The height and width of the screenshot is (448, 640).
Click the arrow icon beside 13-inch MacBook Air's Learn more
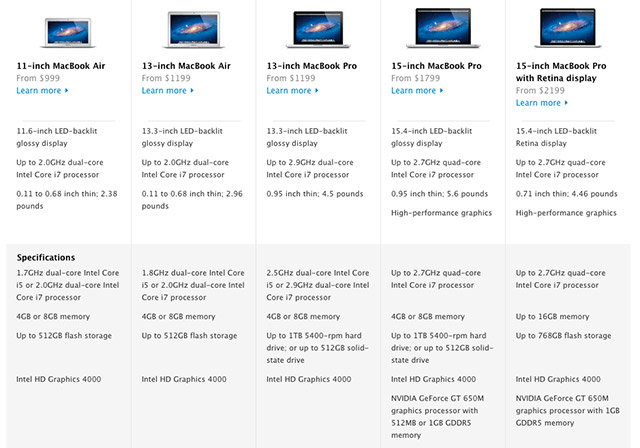point(192,91)
